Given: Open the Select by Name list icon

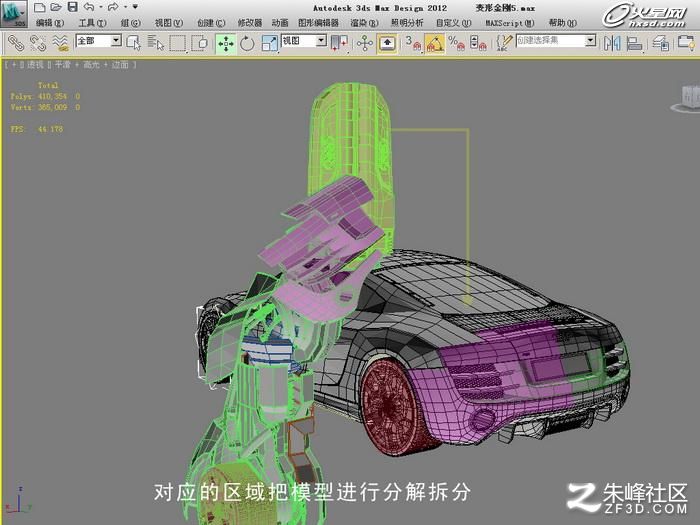Looking at the screenshot, I should (x=156, y=43).
